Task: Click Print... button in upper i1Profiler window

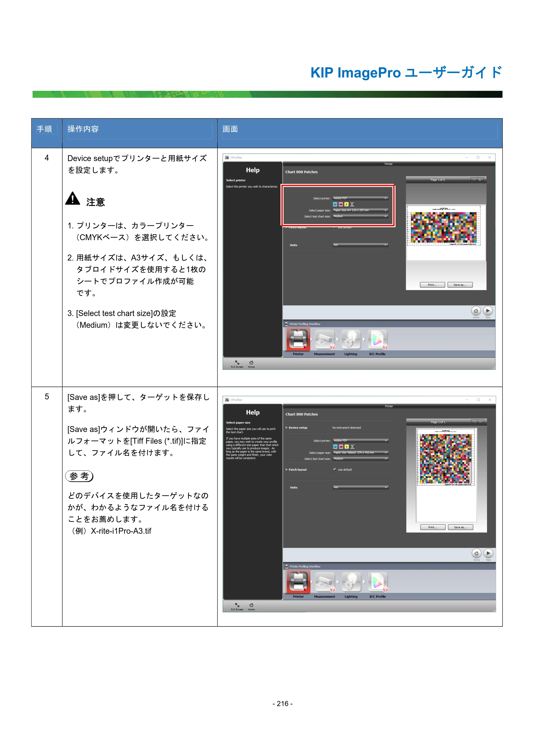Action: point(432,285)
